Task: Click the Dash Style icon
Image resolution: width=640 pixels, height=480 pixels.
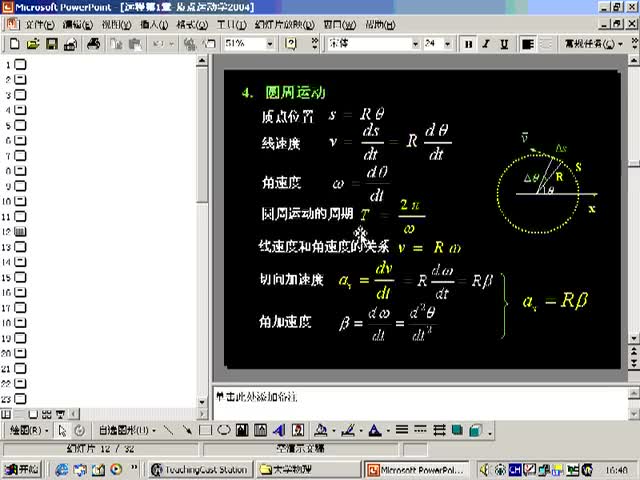Action: (x=420, y=430)
